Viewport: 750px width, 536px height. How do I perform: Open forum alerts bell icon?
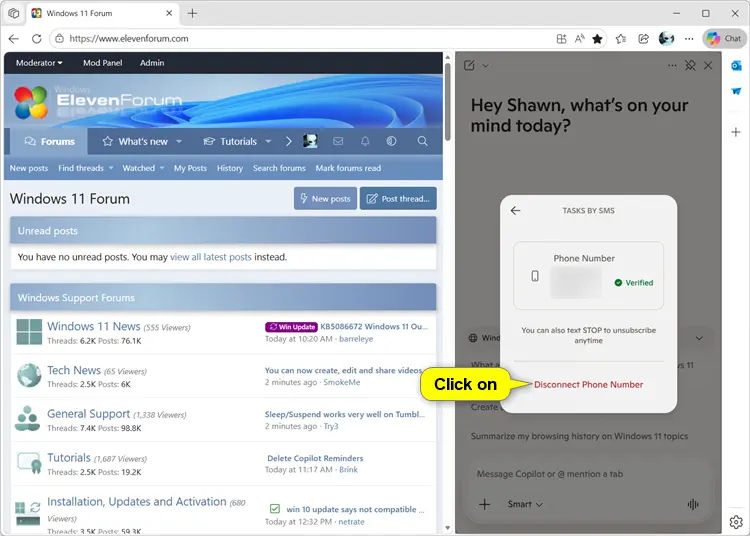365,141
